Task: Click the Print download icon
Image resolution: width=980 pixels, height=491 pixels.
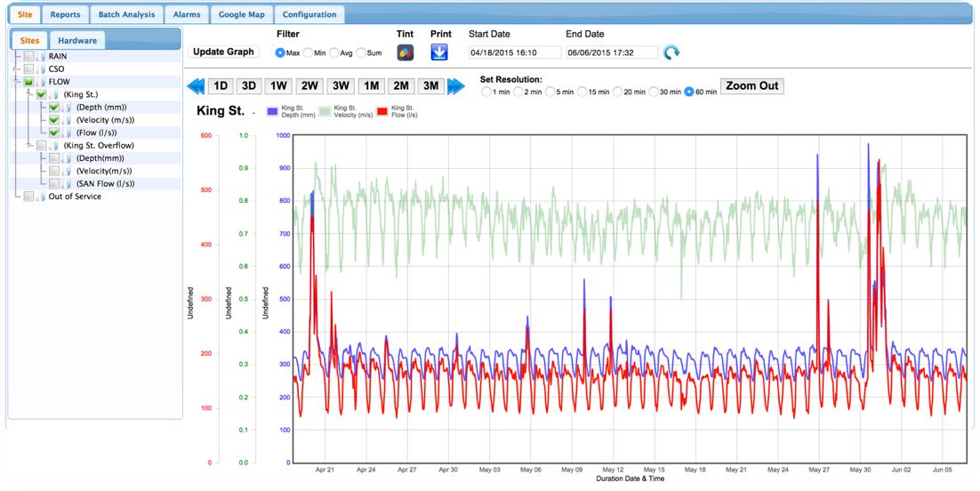Action: [x=439, y=52]
